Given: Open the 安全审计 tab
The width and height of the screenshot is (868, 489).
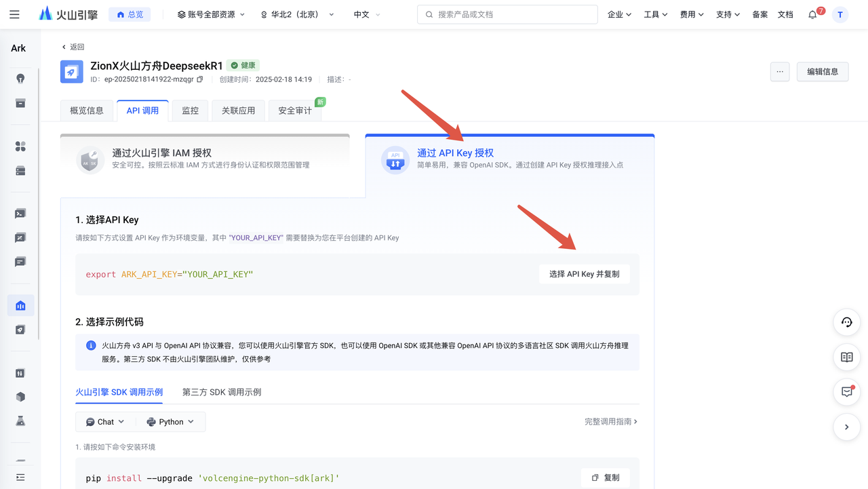Looking at the screenshot, I should click(x=295, y=111).
